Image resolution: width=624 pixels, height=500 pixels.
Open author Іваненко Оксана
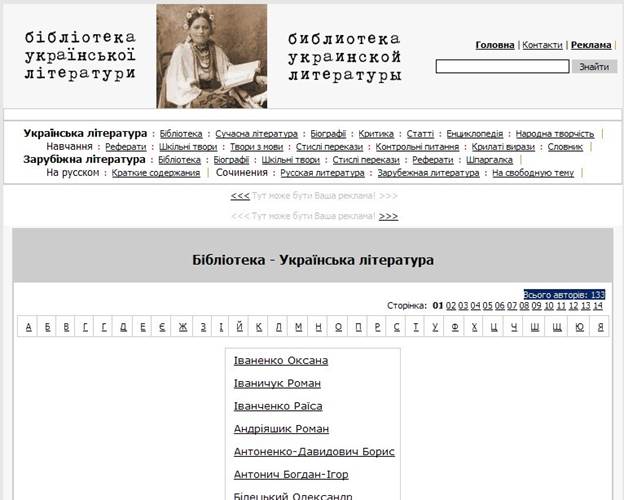280,360
